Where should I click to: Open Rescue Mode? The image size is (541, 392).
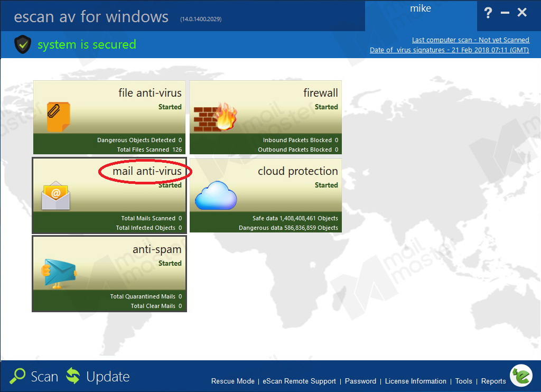tap(233, 381)
